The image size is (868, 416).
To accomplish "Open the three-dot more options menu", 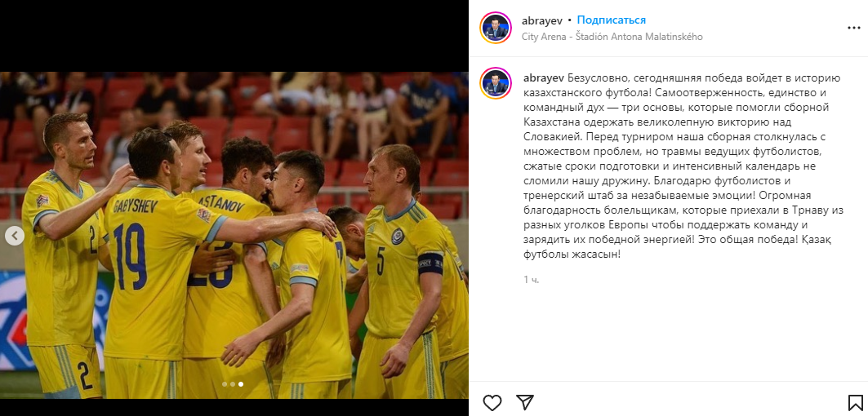I will click(x=854, y=27).
